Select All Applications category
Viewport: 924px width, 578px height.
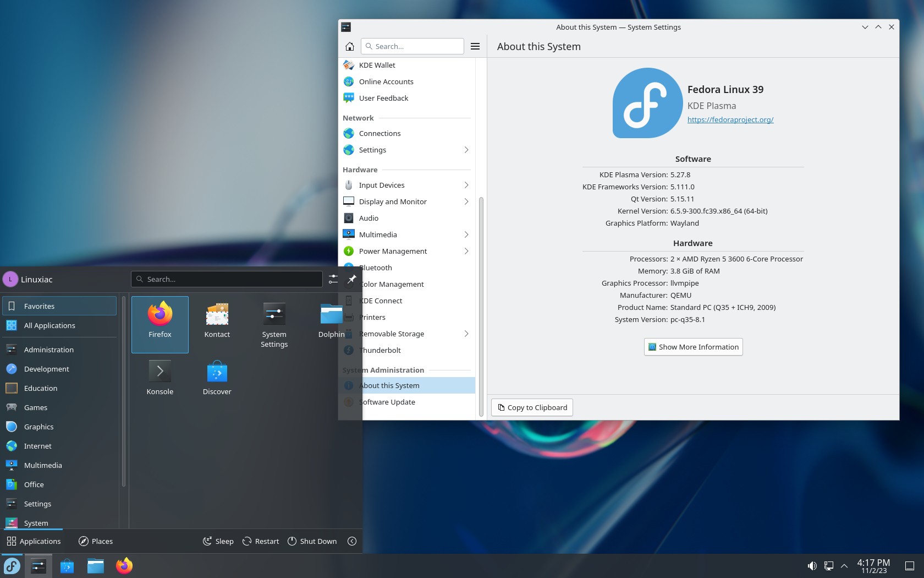pyautogui.click(x=59, y=325)
